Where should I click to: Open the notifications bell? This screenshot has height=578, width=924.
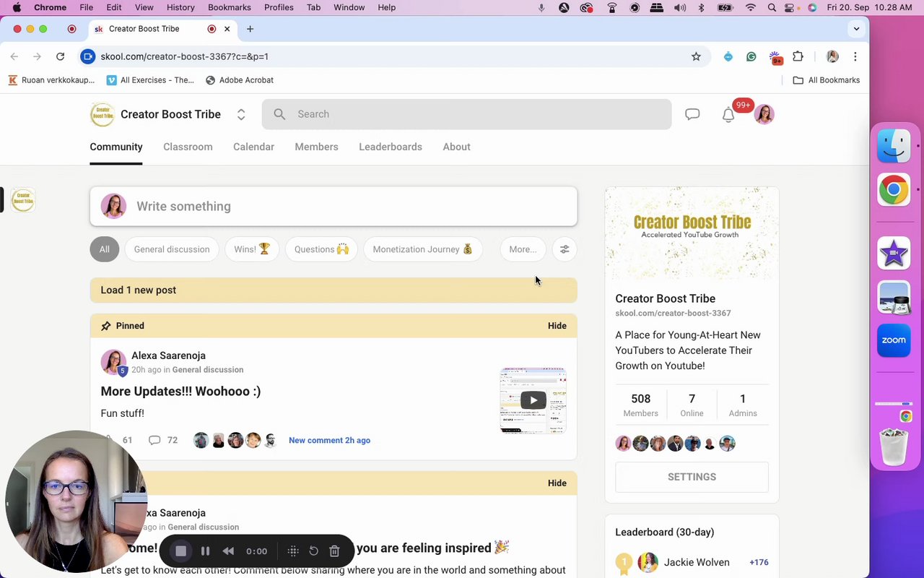click(x=728, y=114)
